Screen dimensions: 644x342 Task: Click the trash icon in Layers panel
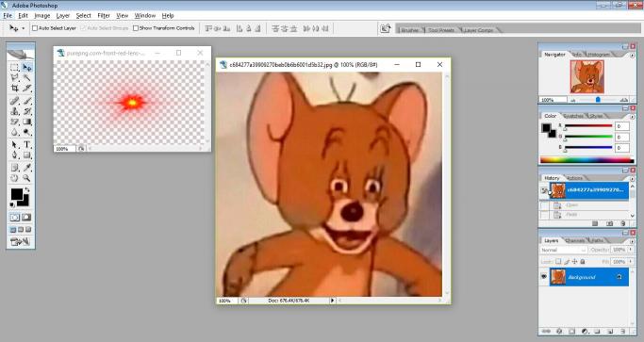pos(622,331)
